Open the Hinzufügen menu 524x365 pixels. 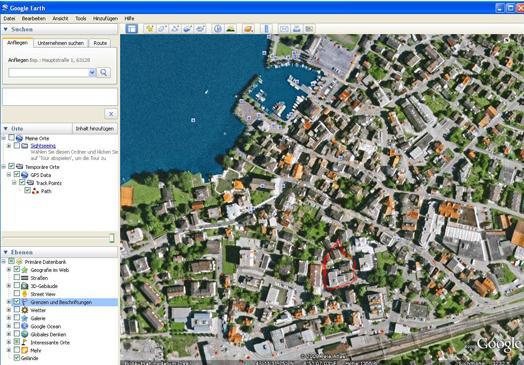click(105, 19)
